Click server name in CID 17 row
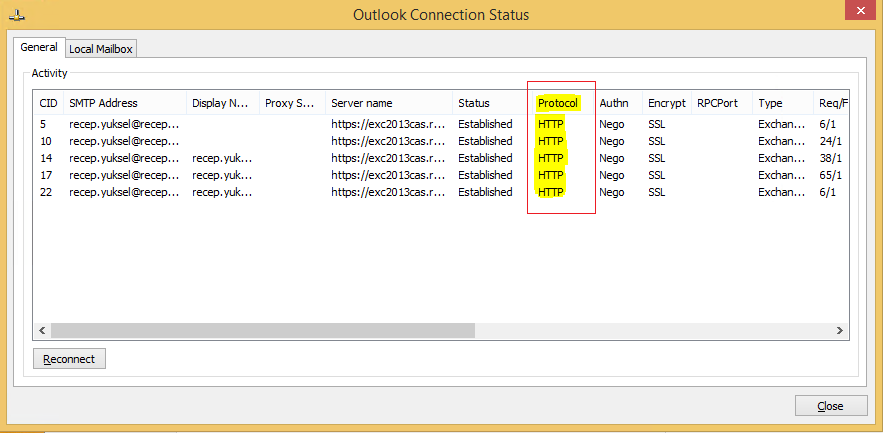Viewport: 883px width, 433px height. 389,175
